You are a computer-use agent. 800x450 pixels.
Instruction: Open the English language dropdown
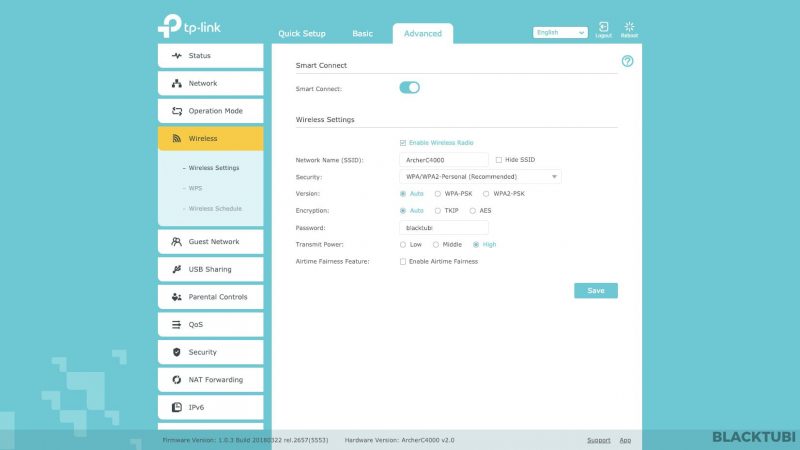point(560,32)
